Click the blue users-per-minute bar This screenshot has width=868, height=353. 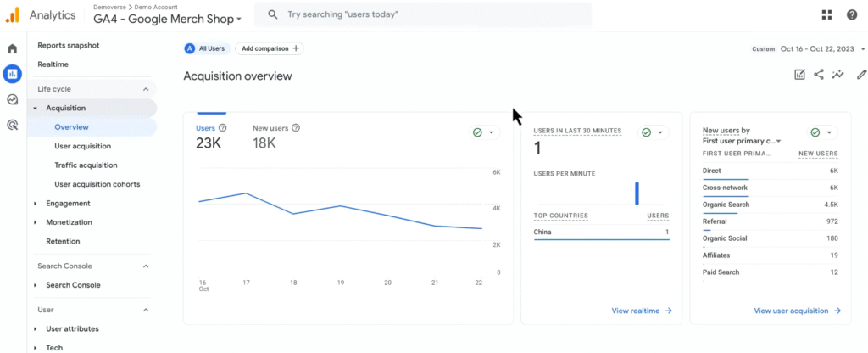(637, 193)
